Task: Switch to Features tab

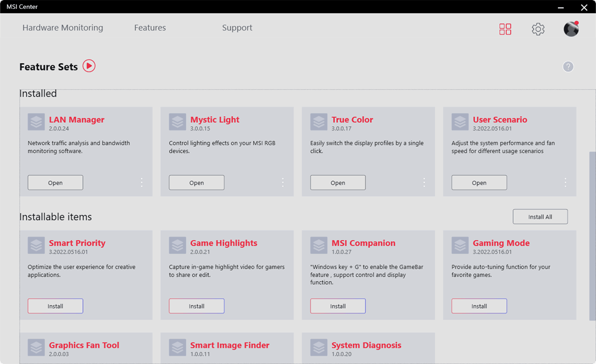Action: tap(150, 28)
